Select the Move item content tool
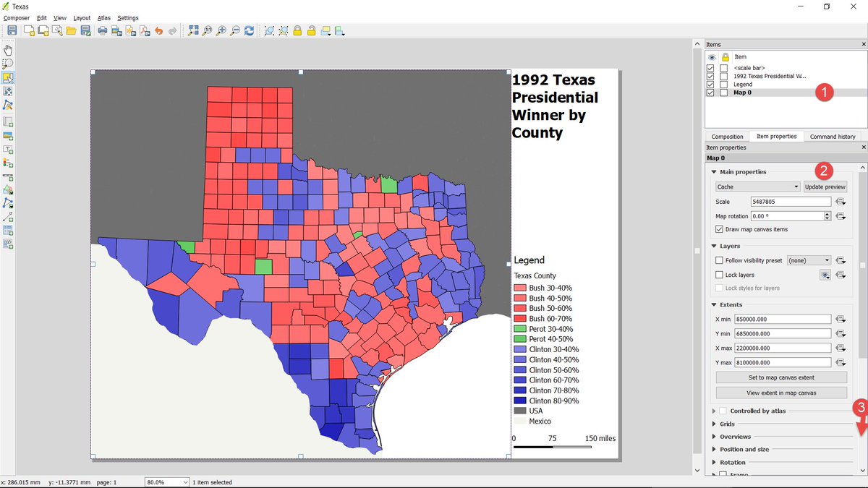The height and width of the screenshot is (488, 868). click(8, 92)
